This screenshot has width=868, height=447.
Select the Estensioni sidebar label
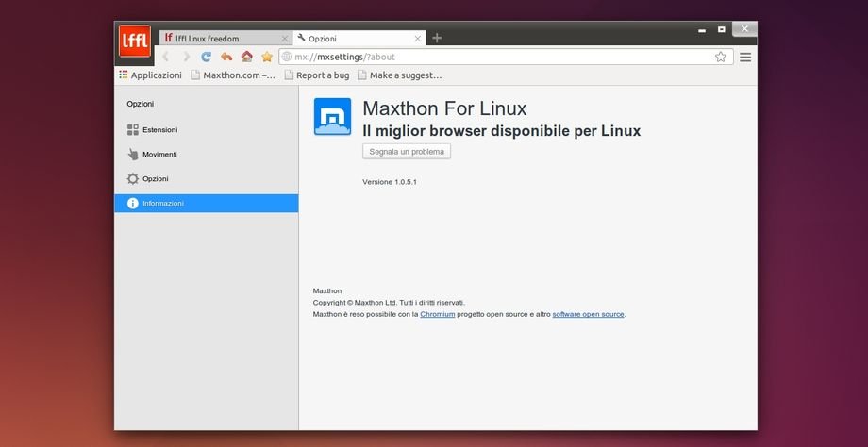pos(160,130)
